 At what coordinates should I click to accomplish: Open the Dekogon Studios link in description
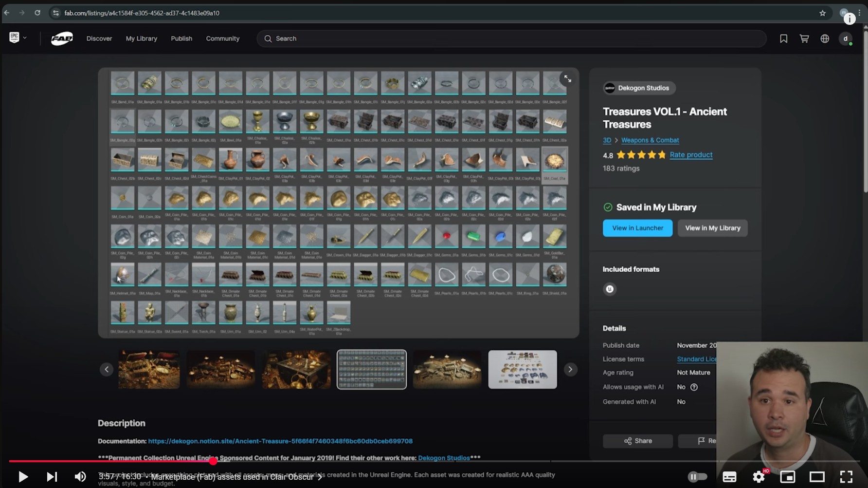[444, 458]
